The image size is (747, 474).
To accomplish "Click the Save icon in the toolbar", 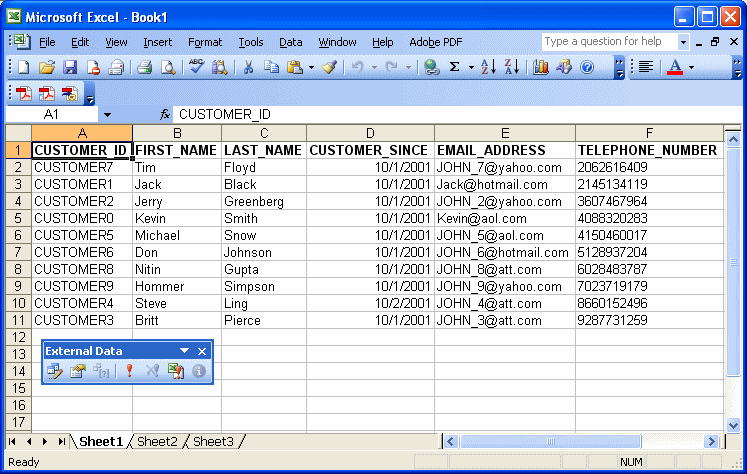I will click(70, 67).
